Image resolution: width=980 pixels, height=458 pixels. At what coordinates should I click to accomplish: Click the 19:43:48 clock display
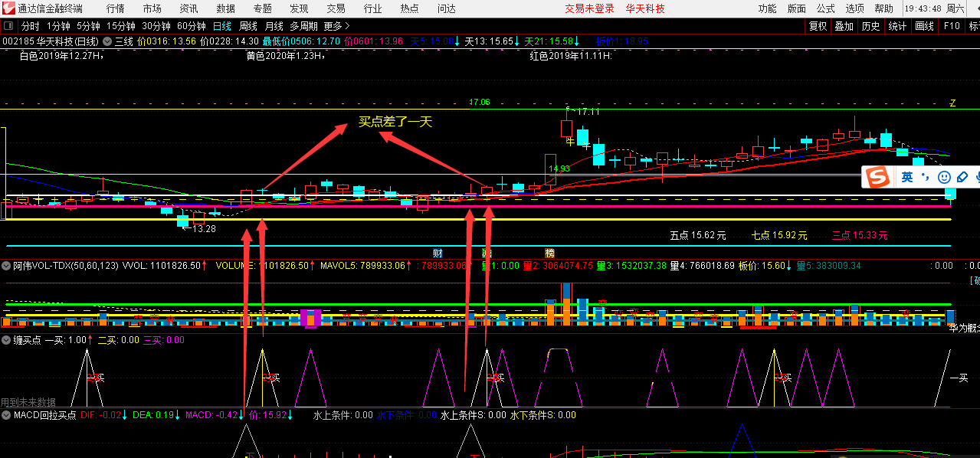click(924, 8)
